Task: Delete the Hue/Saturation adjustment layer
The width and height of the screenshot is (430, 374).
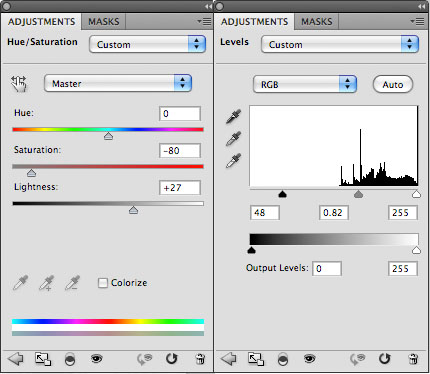Action: (200, 359)
